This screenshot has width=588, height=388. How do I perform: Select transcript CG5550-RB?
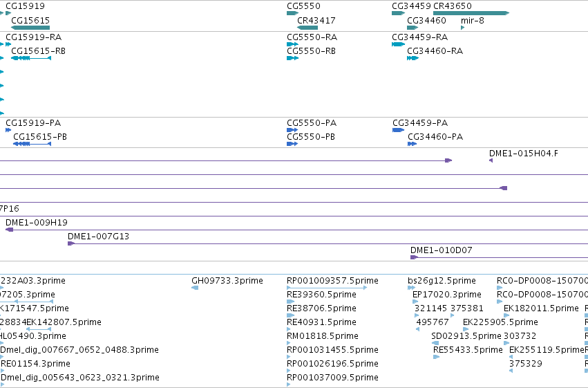point(292,58)
